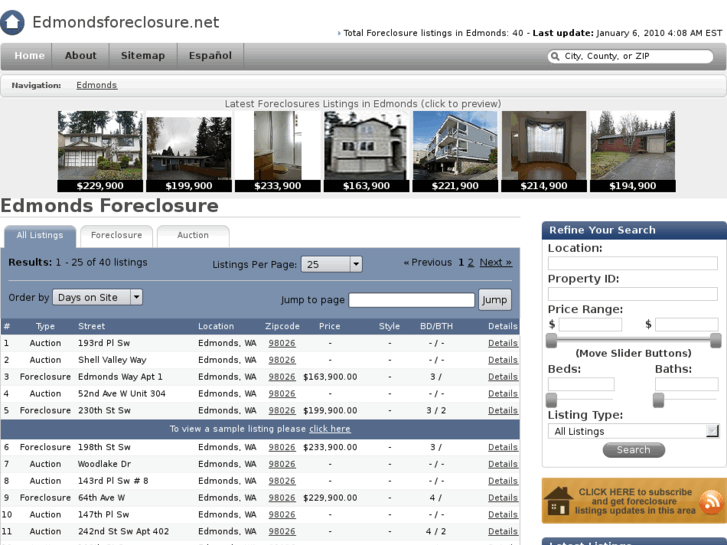Click the Beds input field

581,384
